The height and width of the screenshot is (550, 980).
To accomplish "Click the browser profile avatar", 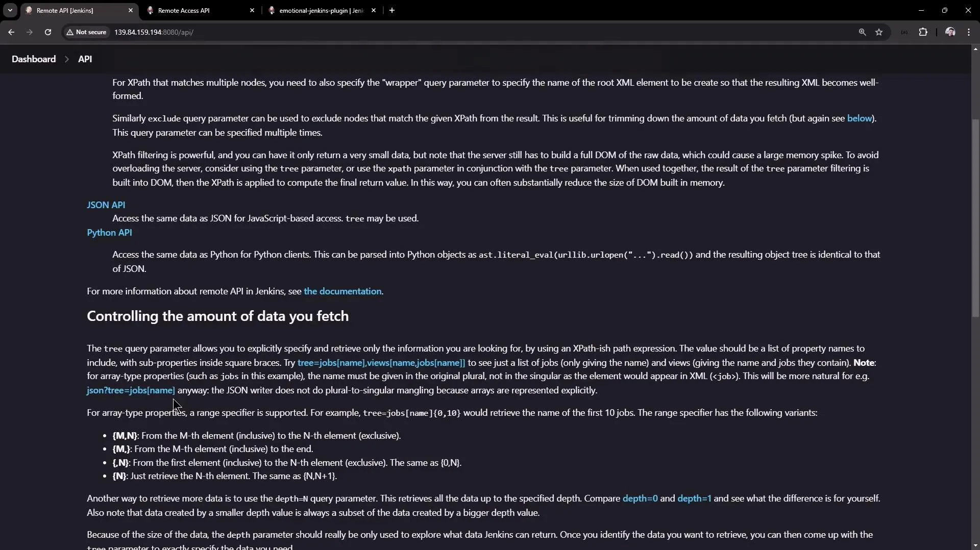I will pos(950,32).
